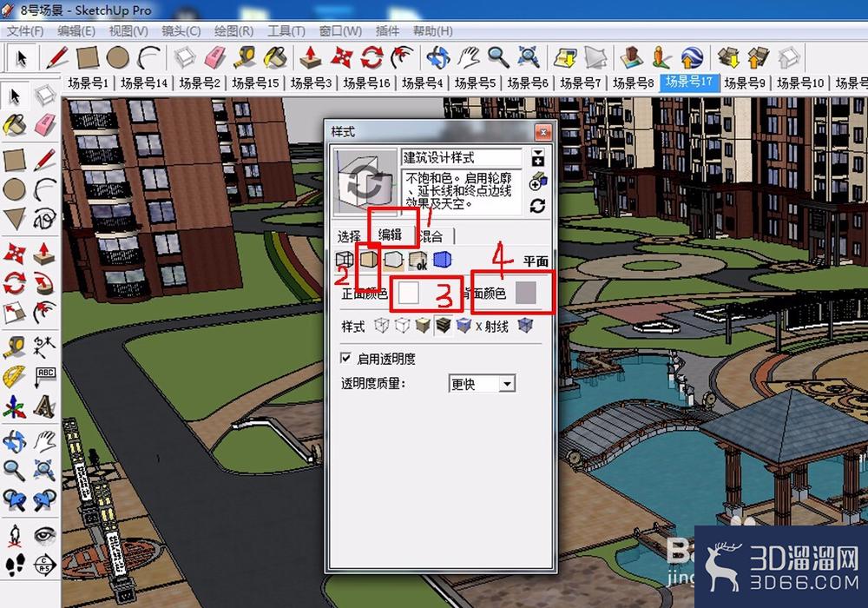The width and height of the screenshot is (868, 608).
Task: Click the style name field 建筑设计样式
Action: (x=461, y=158)
